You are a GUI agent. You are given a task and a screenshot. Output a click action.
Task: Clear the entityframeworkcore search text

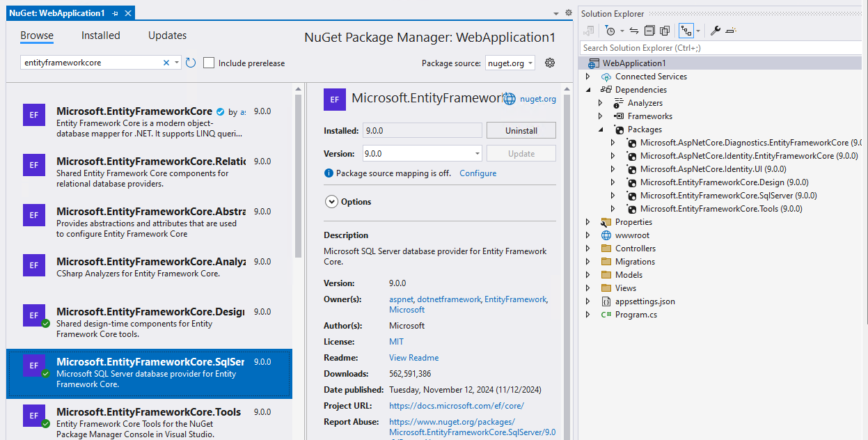[166, 63]
